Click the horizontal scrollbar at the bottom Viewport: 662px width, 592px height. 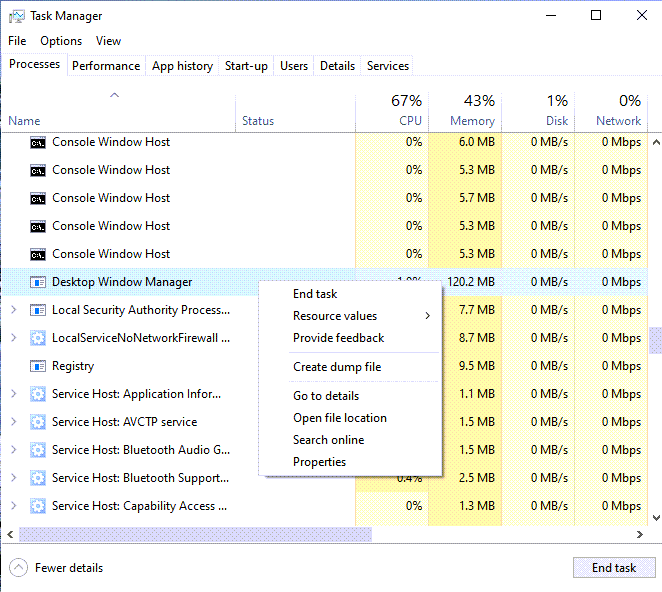pyautogui.click(x=195, y=535)
